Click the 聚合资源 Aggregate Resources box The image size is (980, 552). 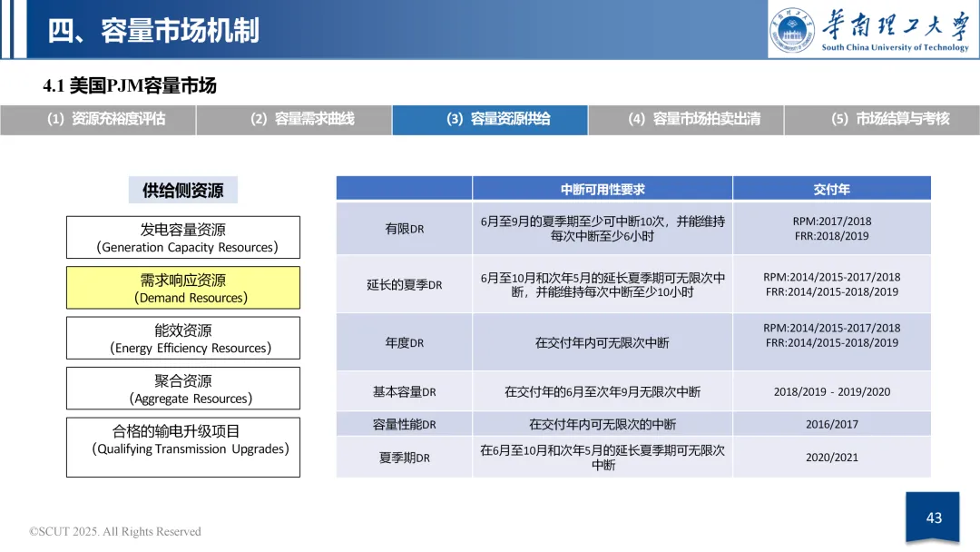(x=183, y=389)
